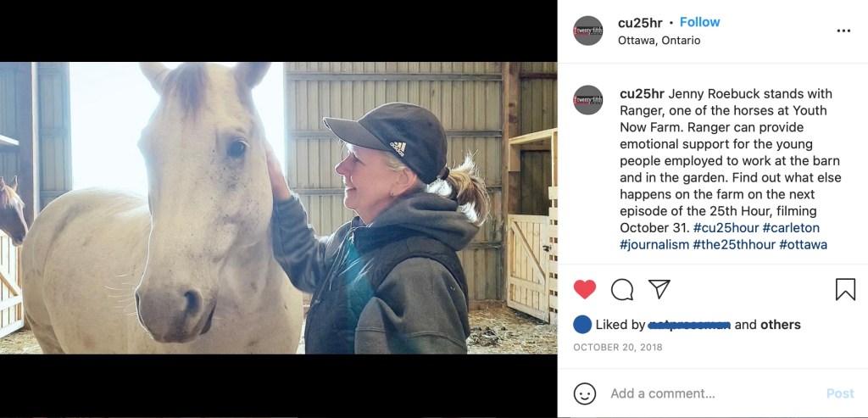Image resolution: width=868 pixels, height=418 pixels.
Task: Click the cu25hr profile avatar in header
Action: point(588,31)
